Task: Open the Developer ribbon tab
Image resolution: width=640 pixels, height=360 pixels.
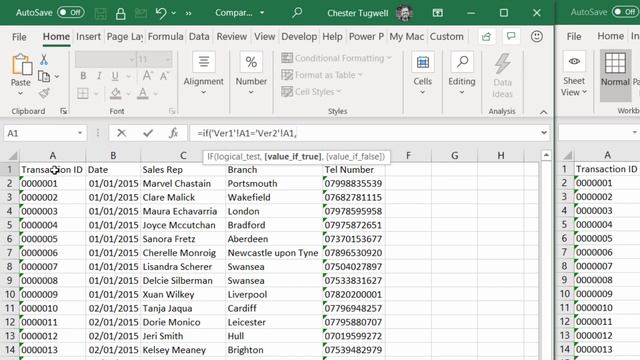Action: pyautogui.click(x=299, y=36)
